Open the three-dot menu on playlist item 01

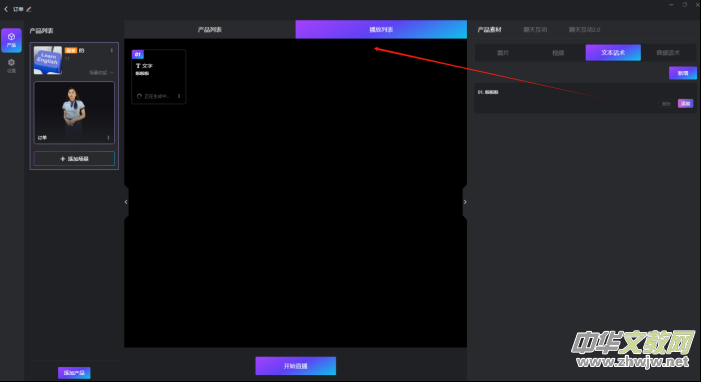[179, 96]
